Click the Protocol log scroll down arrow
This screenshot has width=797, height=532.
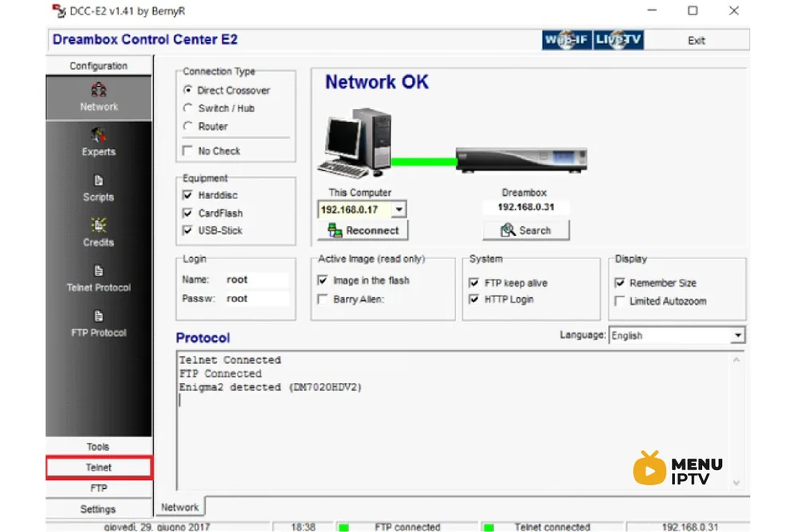[x=736, y=483]
